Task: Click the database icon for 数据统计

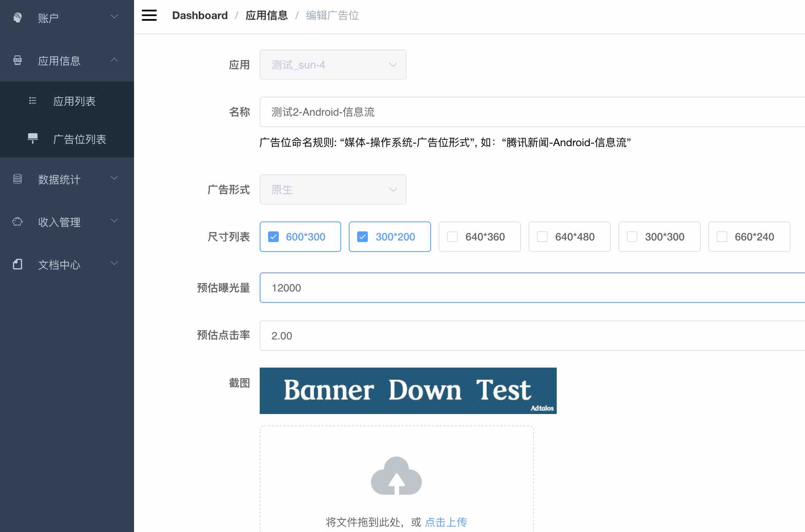Action: click(x=18, y=179)
